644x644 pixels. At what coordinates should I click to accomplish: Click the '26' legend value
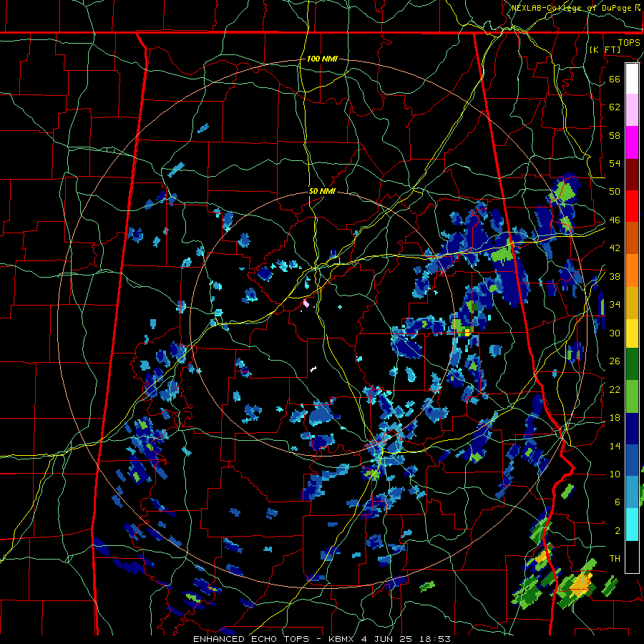point(615,361)
